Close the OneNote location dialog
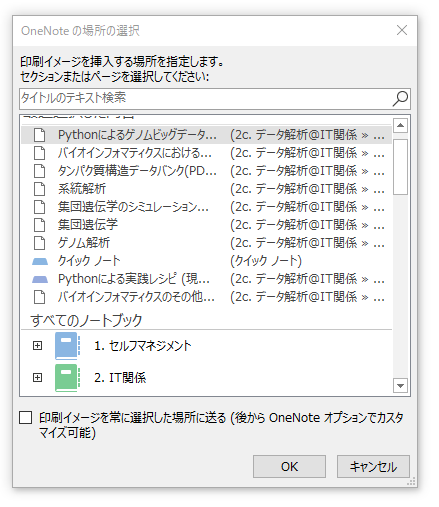Screen dimensions: 439x507 (x=402, y=30)
